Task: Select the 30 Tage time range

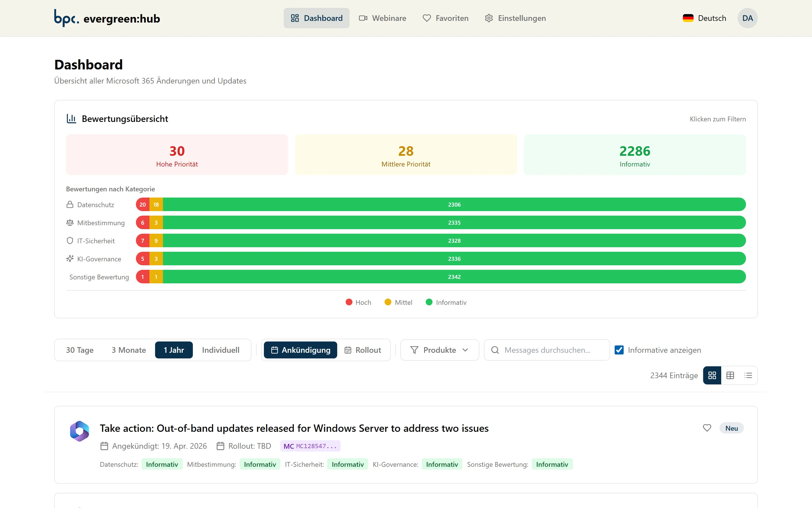Action: click(80, 350)
